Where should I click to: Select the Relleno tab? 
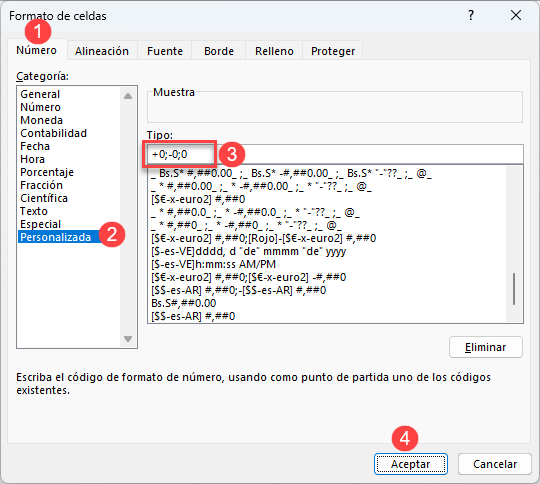coord(274,51)
